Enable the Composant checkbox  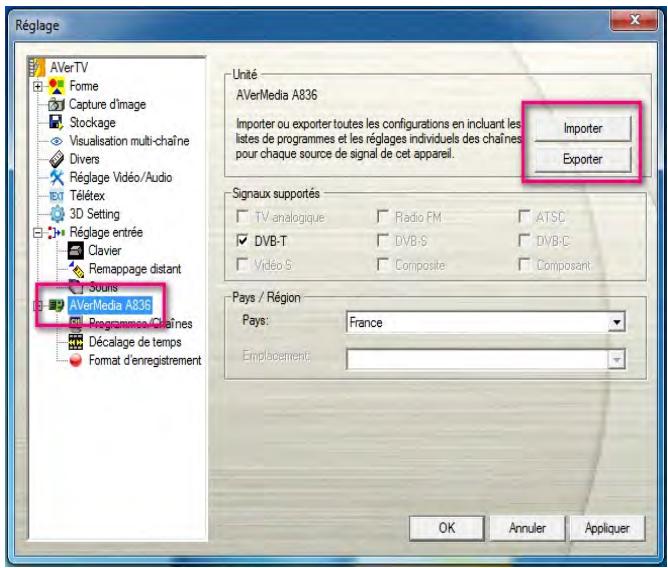point(524,265)
